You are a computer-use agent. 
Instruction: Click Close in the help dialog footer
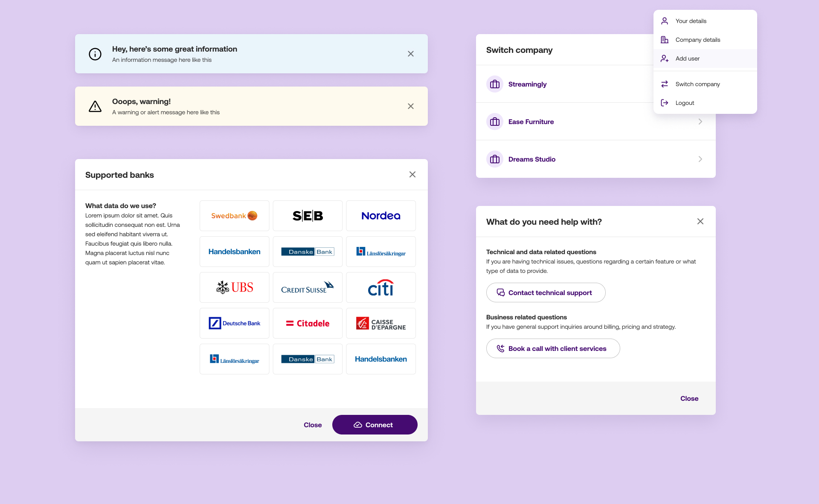(x=689, y=398)
